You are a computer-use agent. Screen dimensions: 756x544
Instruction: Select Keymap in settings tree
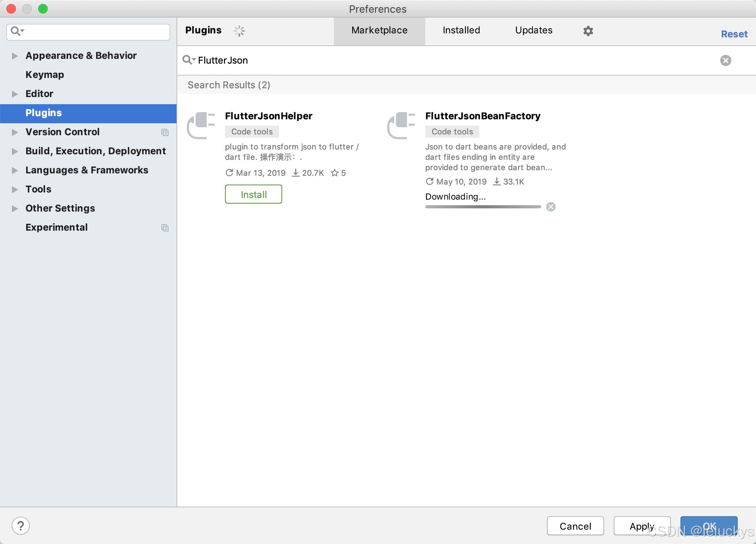[88, 75]
